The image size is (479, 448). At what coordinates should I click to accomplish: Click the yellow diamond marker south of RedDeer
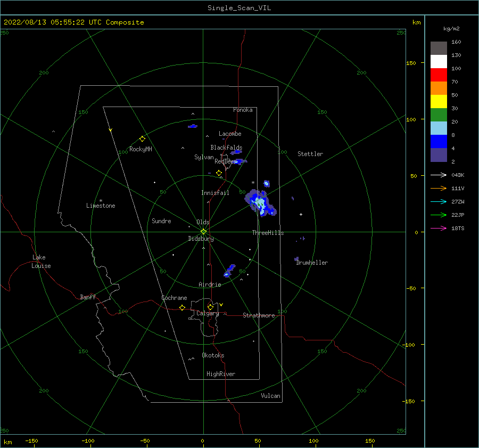pyautogui.click(x=219, y=173)
